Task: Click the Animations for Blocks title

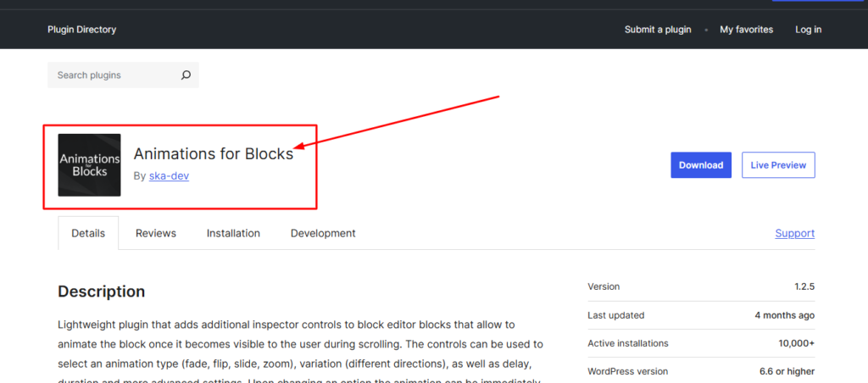Action: click(x=213, y=154)
